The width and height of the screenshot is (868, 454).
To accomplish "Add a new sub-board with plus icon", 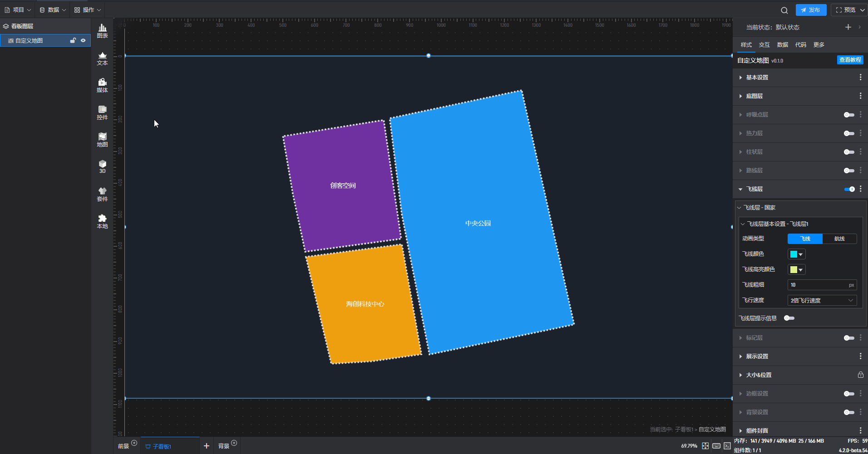I will 207,446.
